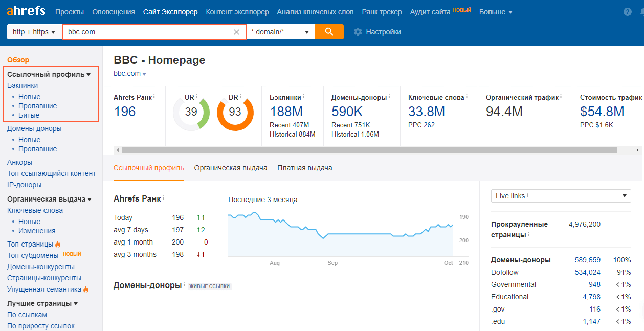Click the help question mark icon
Viewport: 644px width, 331px height.
[x=629, y=11]
